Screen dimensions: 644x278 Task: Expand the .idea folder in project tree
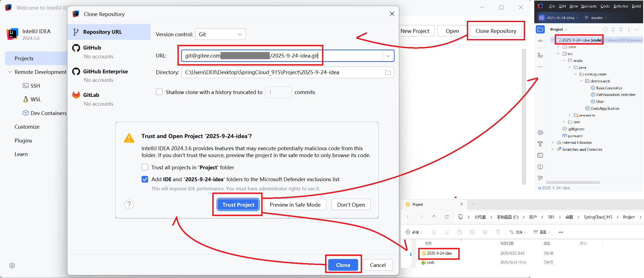click(558, 47)
